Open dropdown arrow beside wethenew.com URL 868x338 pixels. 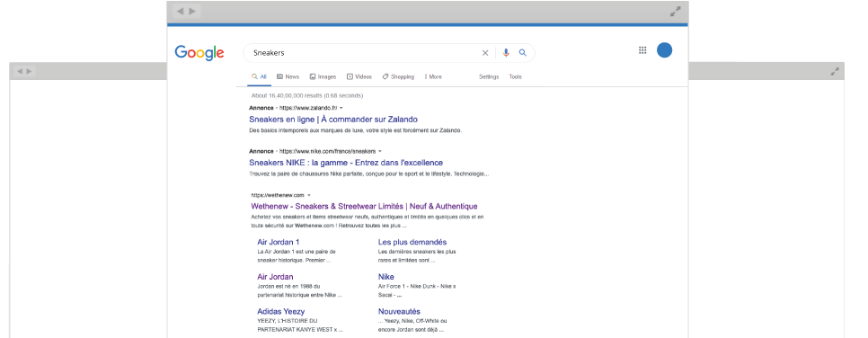[309, 195]
